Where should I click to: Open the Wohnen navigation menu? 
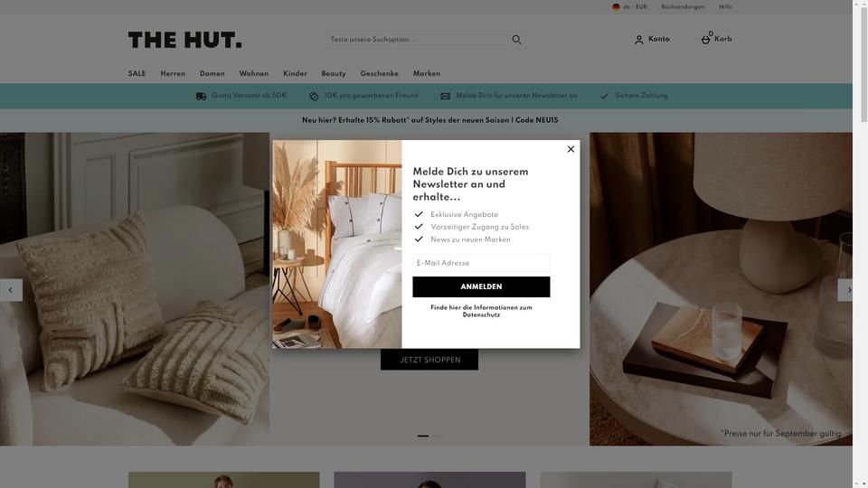coord(253,73)
